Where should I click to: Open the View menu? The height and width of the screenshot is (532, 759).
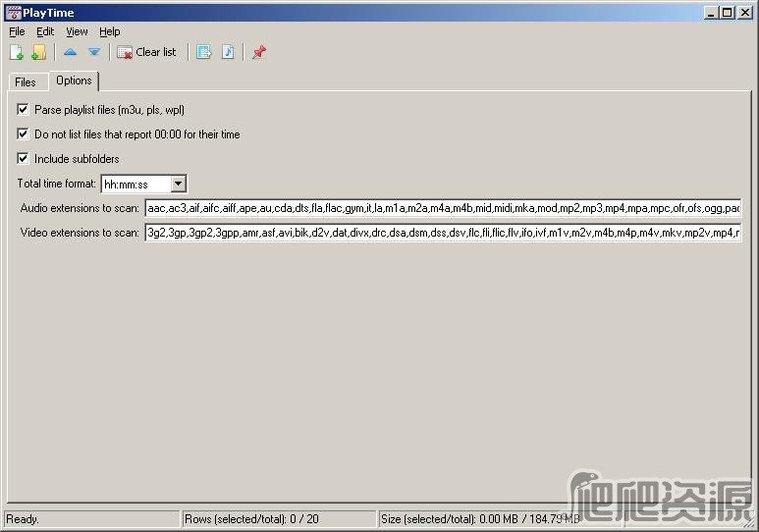point(77,31)
